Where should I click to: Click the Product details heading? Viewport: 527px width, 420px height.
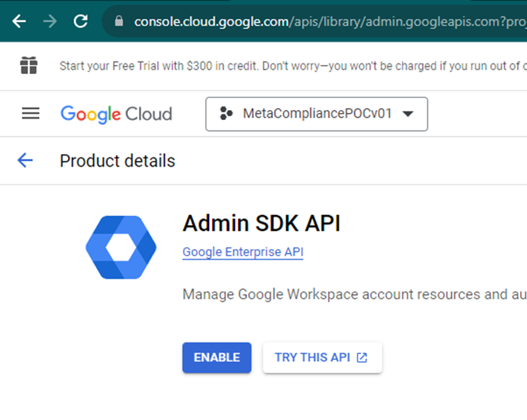pos(117,160)
